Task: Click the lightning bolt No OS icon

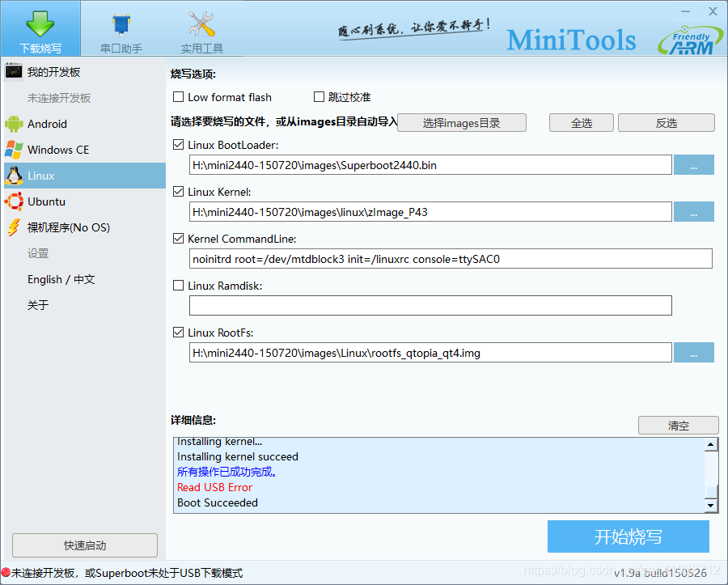Action: pos(14,227)
